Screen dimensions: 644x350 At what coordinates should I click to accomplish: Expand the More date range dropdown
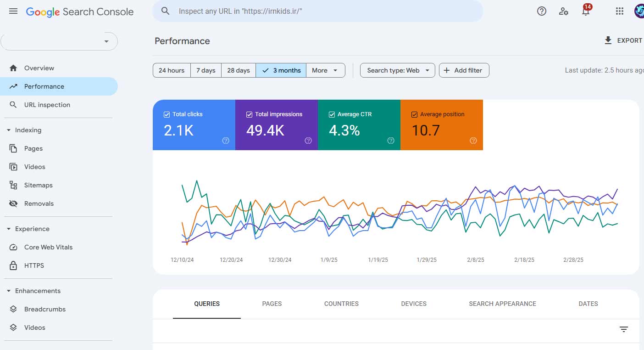pyautogui.click(x=325, y=70)
